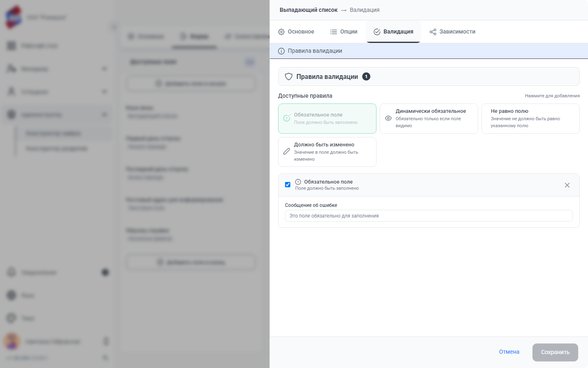Click the share-nodes icon on Зависимости tab

[433, 32]
